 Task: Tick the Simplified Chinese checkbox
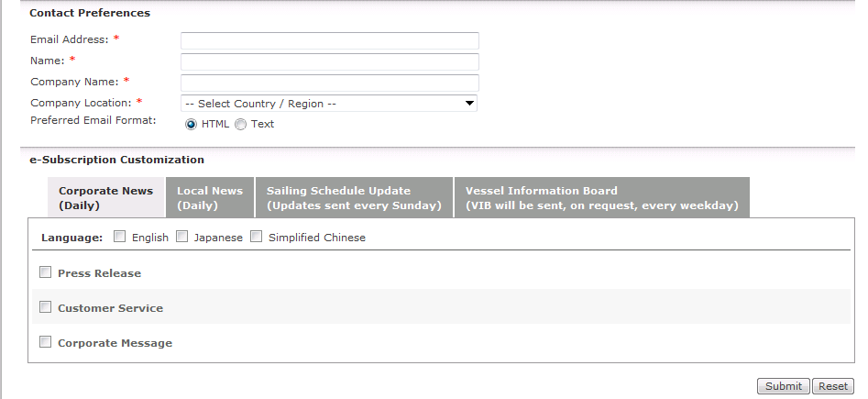(x=256, y=237)
